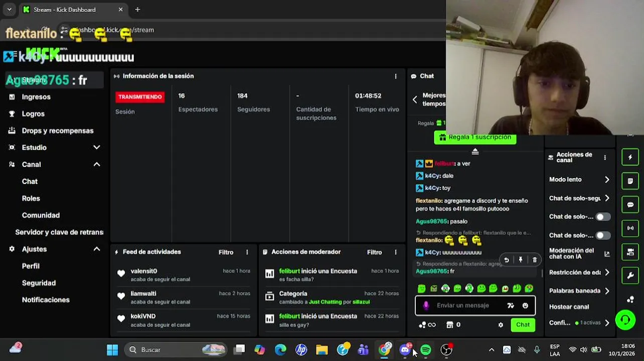Open Filtro in Feed de actividades
This screenshot has height=361, width=644.
click(x=226, y=252)
